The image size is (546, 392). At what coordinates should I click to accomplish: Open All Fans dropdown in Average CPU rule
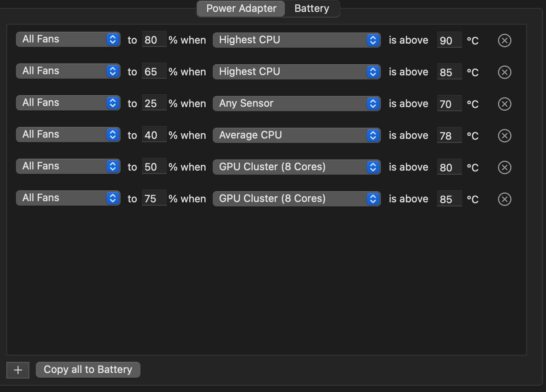coord(68,135)
